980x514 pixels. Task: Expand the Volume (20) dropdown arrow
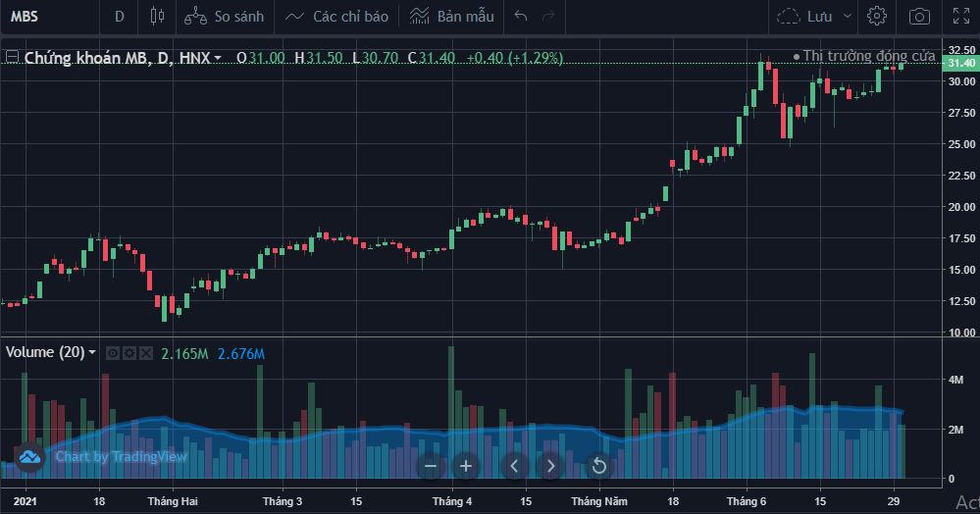point(92,352)
